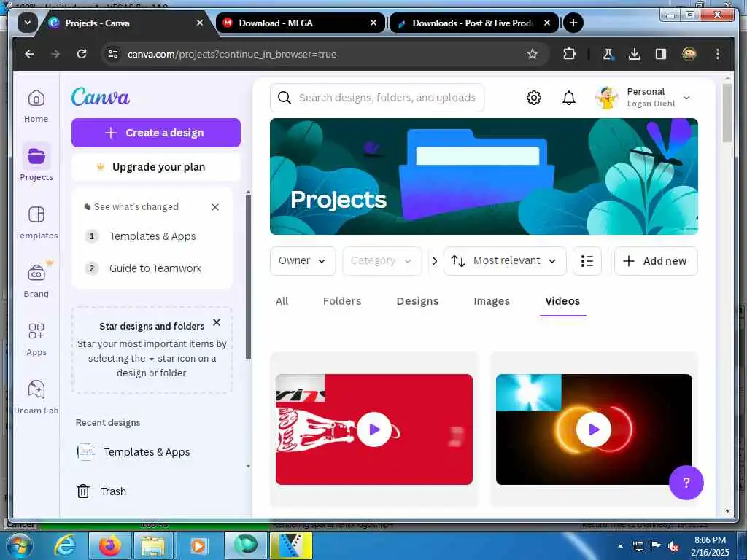Open the notifications bell
The image size is (747, 560).
click(569, 98)
